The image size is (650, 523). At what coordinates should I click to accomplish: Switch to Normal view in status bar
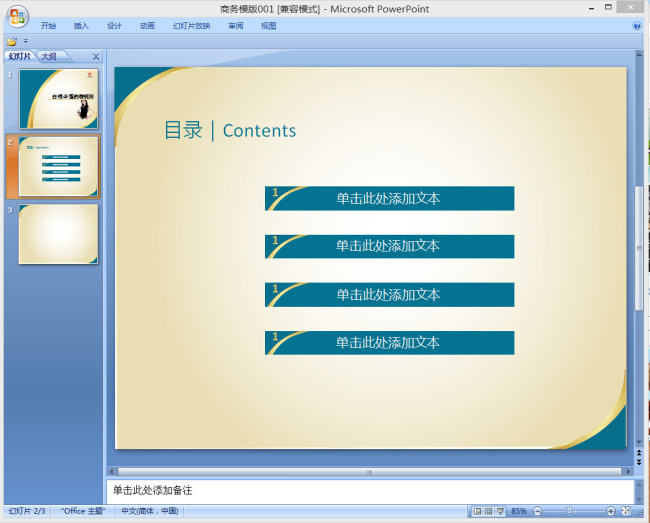pos(478,511)
